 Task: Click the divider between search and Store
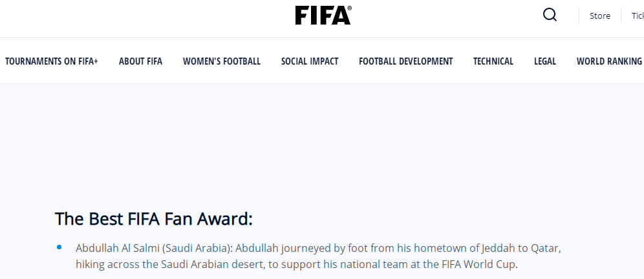coord(579,16)
